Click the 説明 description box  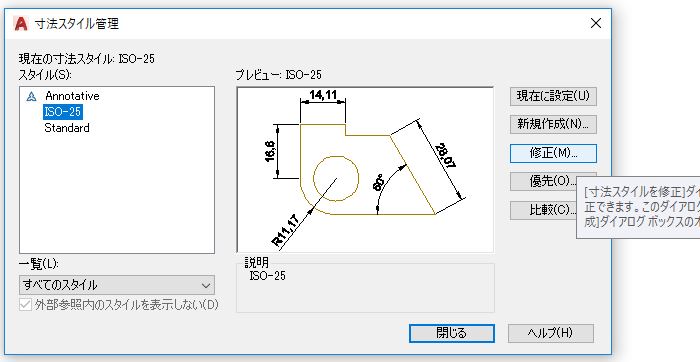point(365,288)
